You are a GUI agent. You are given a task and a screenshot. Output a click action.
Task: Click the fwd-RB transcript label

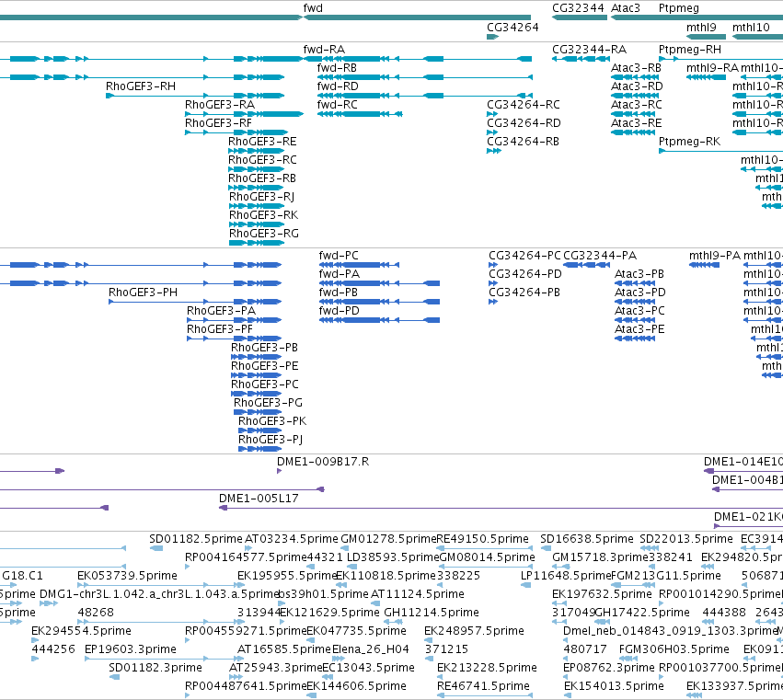click(x=337, y=68)
